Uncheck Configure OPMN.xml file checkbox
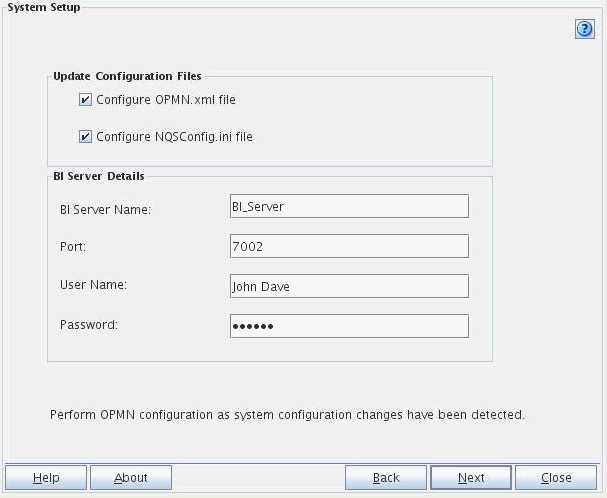This screenshot has height=498, width=607. 86,100
